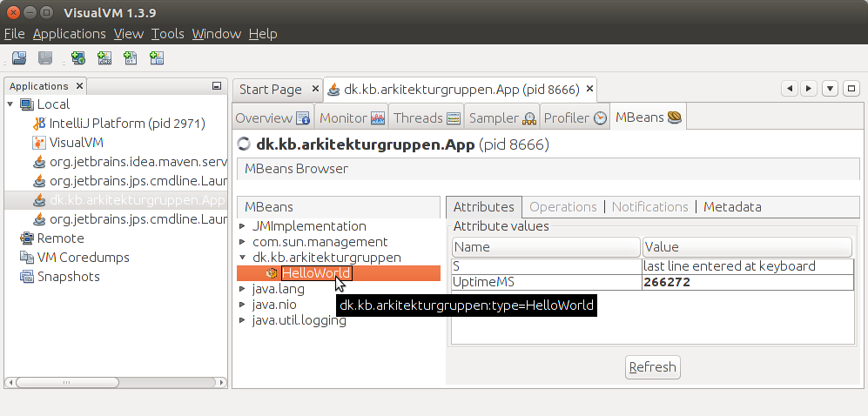This screenshot has height=416, width=868.
Task: Click the Add Application Snapshot toolbar icon
Action: pos(157,58)
